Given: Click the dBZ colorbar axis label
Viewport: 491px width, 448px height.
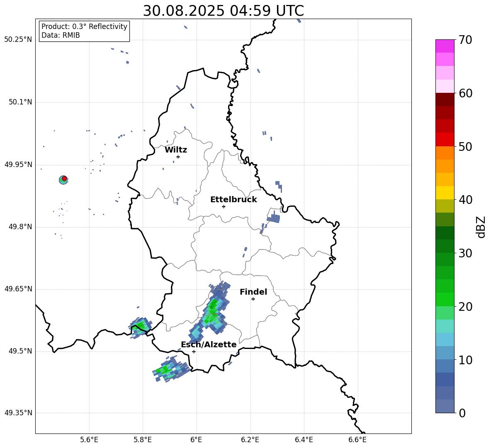Looking at the screenshot, I should coord(481,227).
